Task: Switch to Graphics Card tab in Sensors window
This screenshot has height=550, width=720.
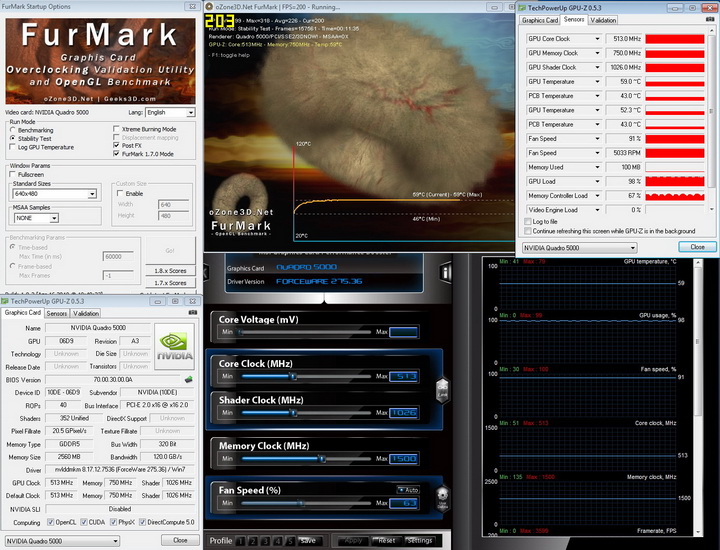Action: [540, 20]
